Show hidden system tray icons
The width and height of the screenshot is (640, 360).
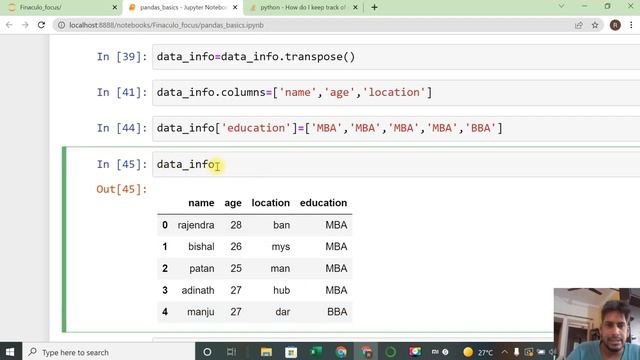pos(504,352)
